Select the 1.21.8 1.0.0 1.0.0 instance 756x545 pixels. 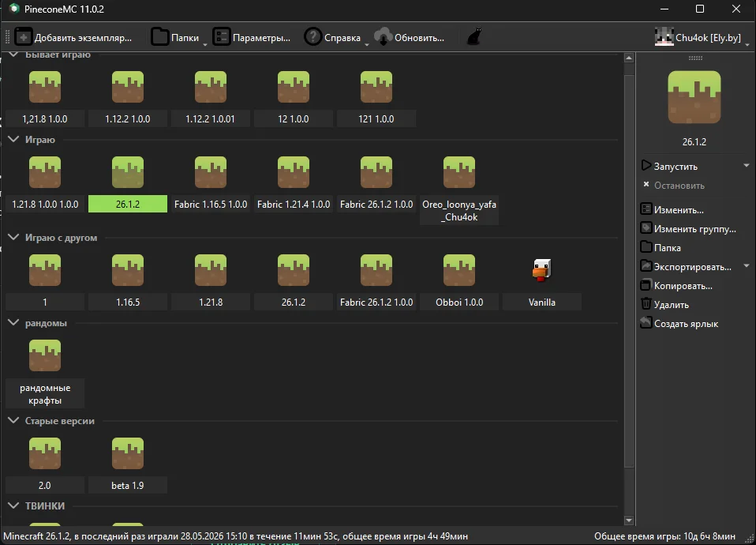tap(45, 183)
